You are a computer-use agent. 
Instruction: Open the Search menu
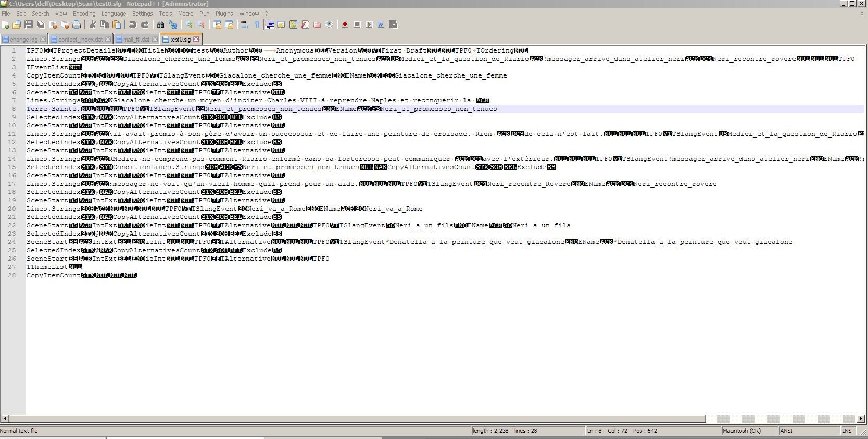point(41,14)
